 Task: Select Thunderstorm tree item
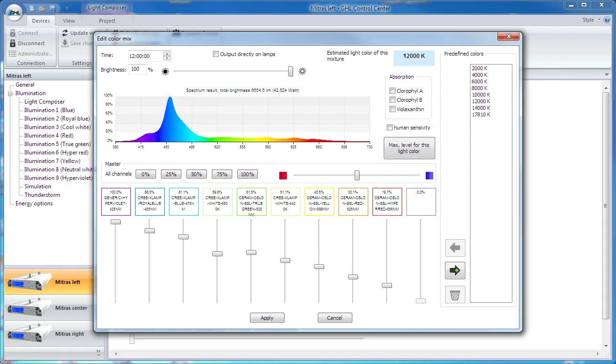(42, 195)
